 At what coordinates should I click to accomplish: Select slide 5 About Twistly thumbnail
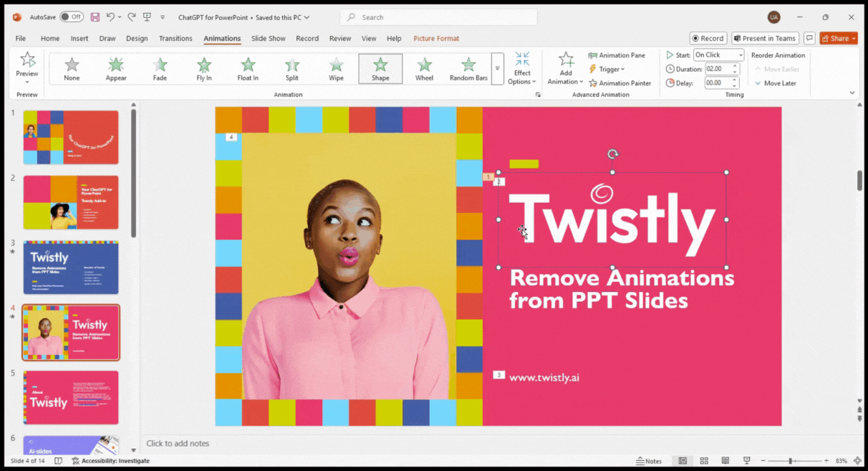pyautogui.click(x=70, y=397)
